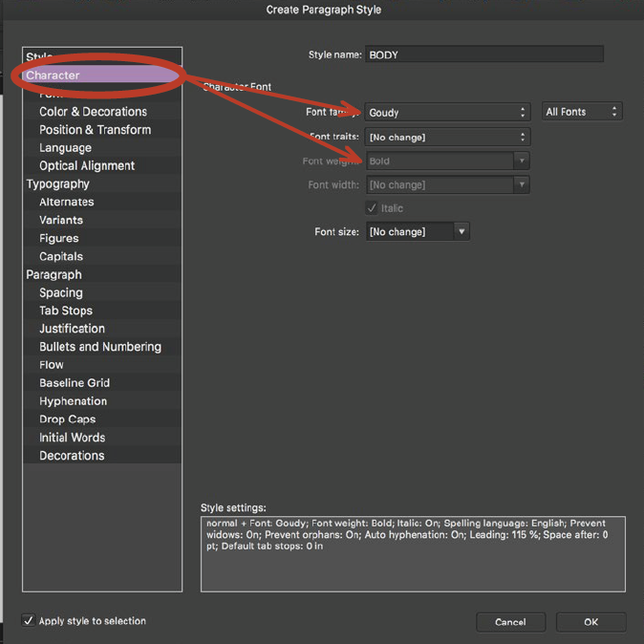
Task: Toggle Apply style to selection checkbox
Action: click(29, 621)
